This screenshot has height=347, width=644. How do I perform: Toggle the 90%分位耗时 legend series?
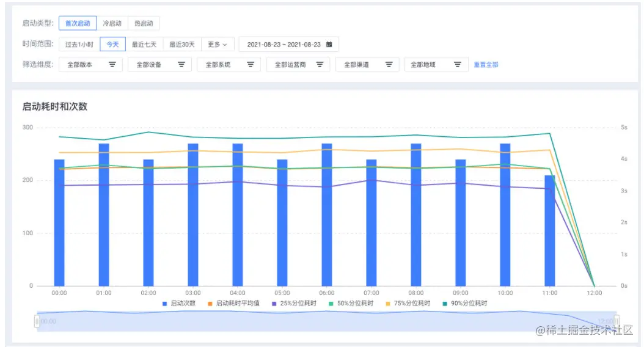pyautogui.click(x=465, y=304)
